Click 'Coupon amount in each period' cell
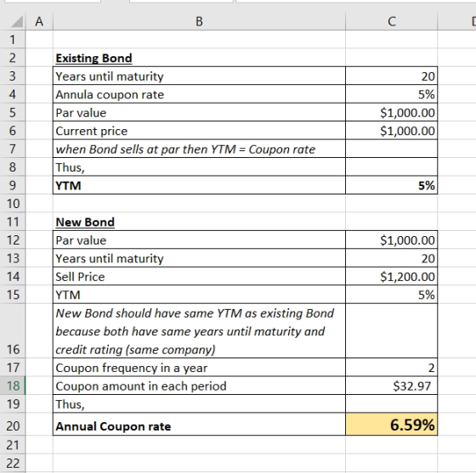The width and height of the screenshot is (476, 473). (x=199, y=386)
